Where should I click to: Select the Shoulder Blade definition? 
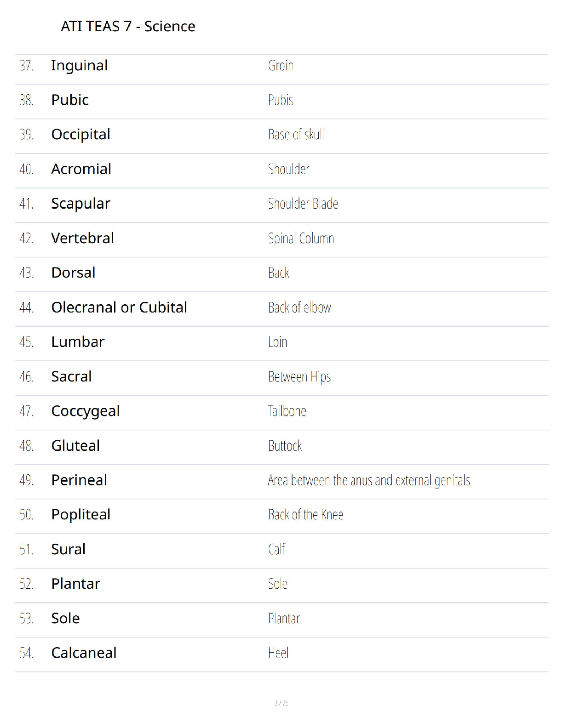[303, 204]
